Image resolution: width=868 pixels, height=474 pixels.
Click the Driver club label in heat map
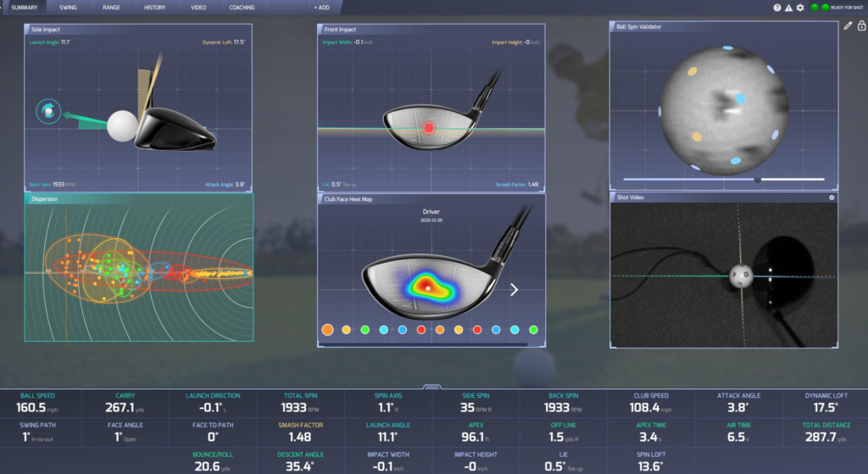coord(431,211)
